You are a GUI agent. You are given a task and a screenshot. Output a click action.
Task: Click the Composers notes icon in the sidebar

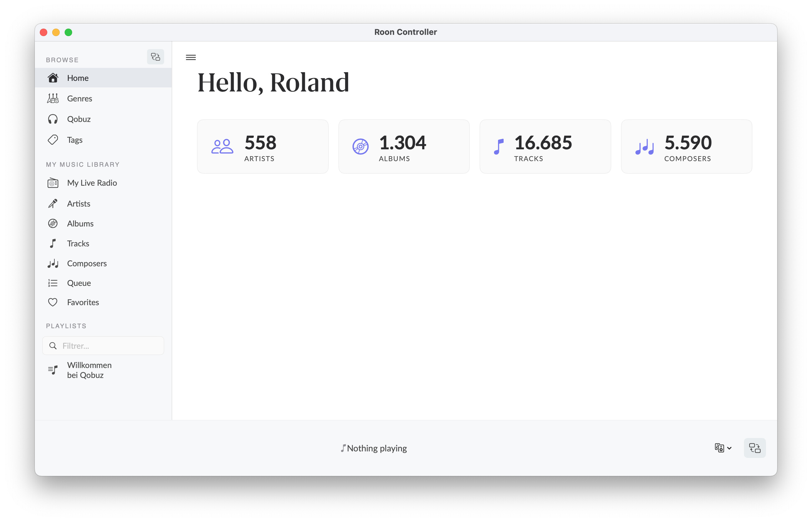[x=53, y=263]
